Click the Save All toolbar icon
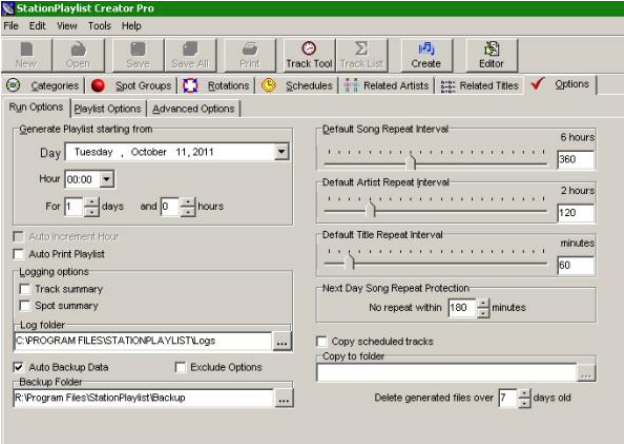 (190, 55)
